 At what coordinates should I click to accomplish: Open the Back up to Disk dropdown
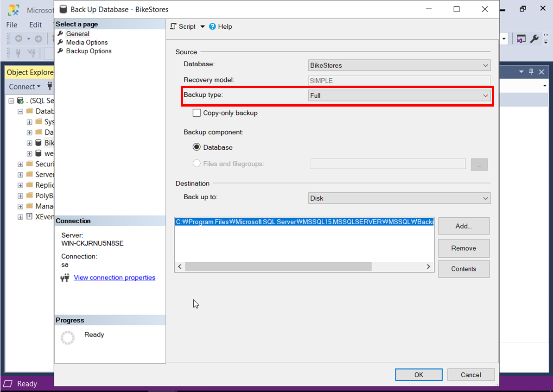click(399, 198)
